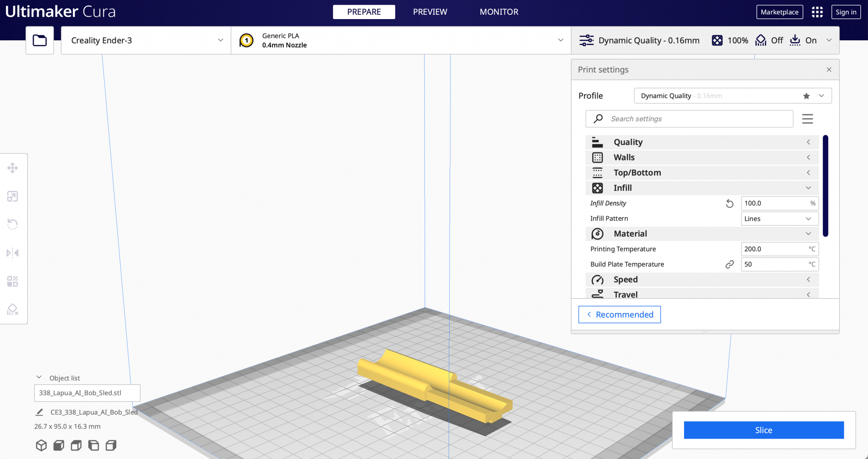Edit the Printing Temperature field
The width and height of the screenshot is (868, 459).
pyautogui.click(x=779, y=249)
